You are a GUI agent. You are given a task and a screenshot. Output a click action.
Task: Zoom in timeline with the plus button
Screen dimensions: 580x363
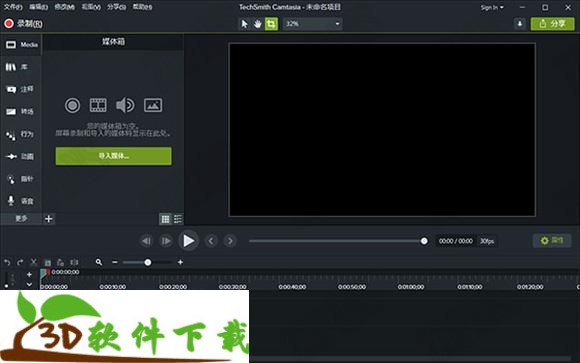point(180,262)
